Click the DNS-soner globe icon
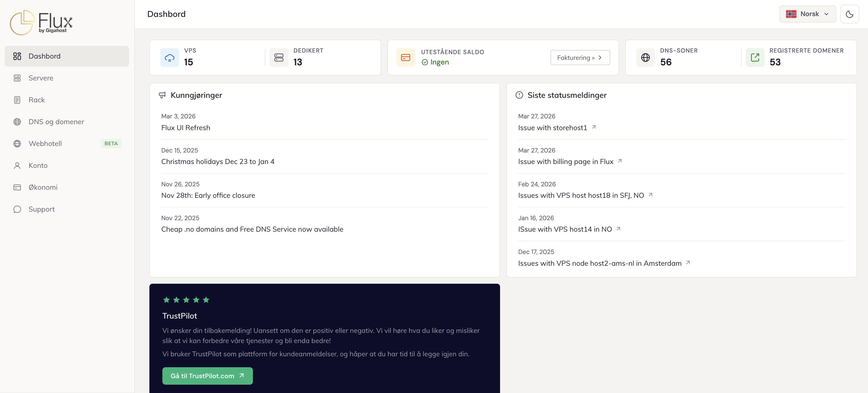 pyautogui.click(x=645, y=58)
